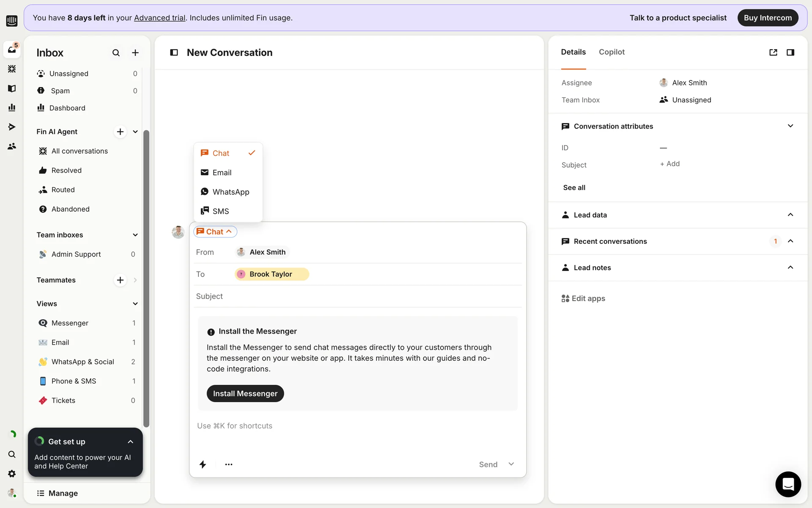Click the three-dot more options in composer
Screen dimensions: 812x508
(229, 464)
